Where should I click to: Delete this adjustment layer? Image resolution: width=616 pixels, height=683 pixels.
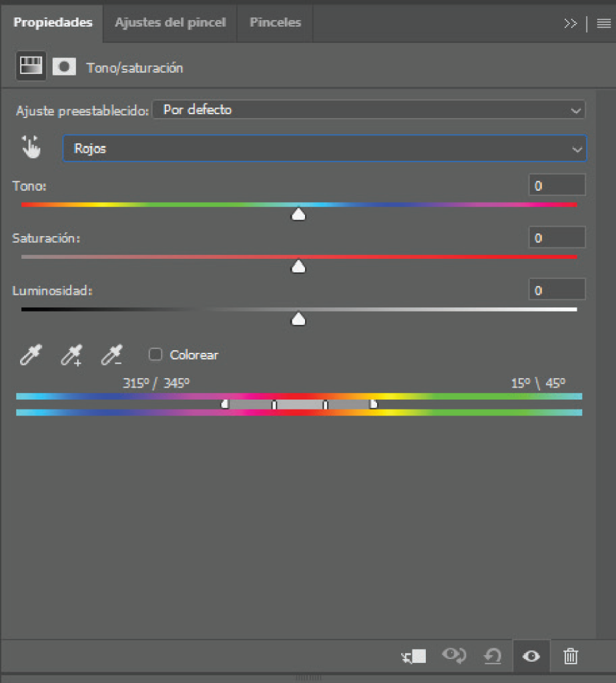571,656
